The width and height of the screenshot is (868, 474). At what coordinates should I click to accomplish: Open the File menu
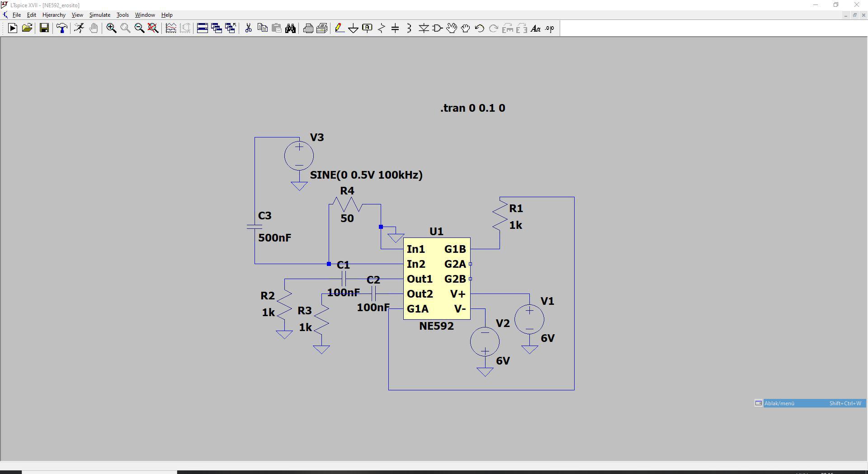pyautogui.click(x=17, y=15)
